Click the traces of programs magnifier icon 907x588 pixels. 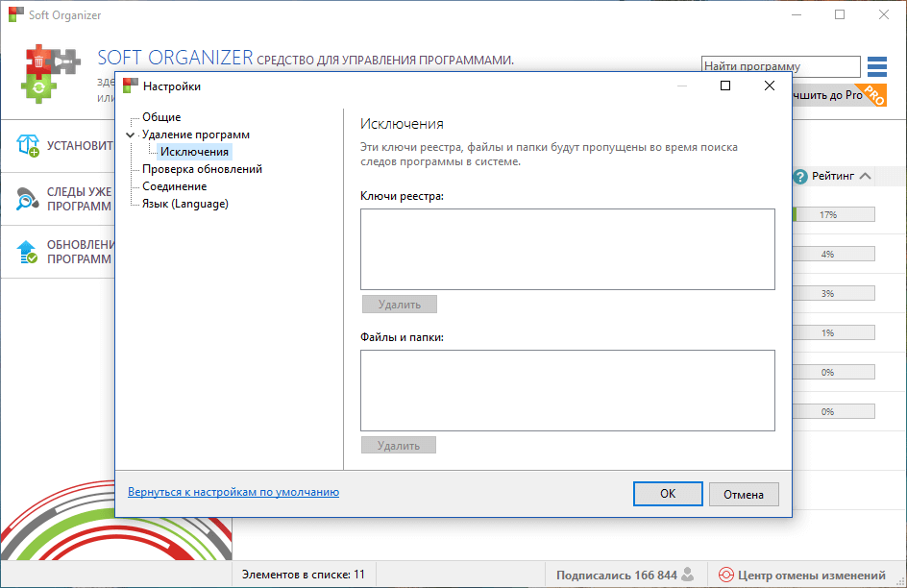point(27,198)
